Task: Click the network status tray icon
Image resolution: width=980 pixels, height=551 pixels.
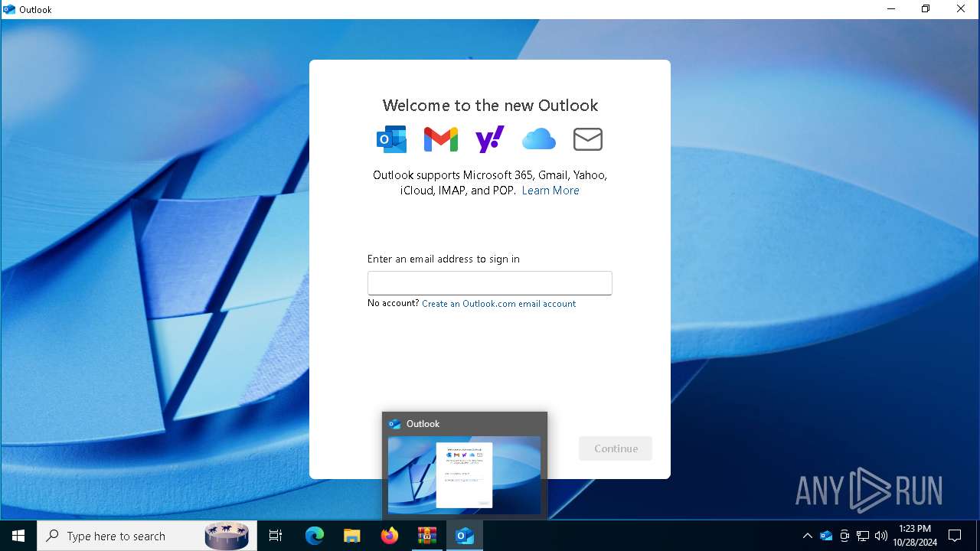Action: coord(863,536)
